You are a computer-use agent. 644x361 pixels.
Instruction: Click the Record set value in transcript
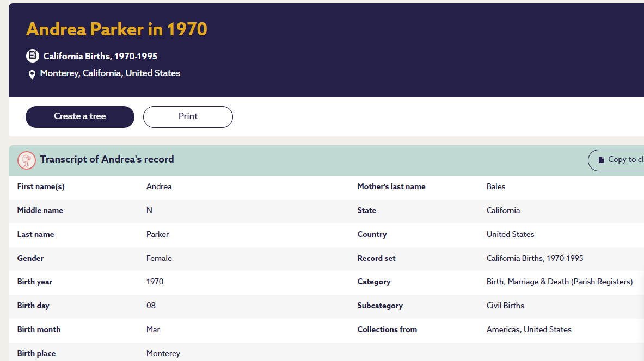tap(535, 258)
